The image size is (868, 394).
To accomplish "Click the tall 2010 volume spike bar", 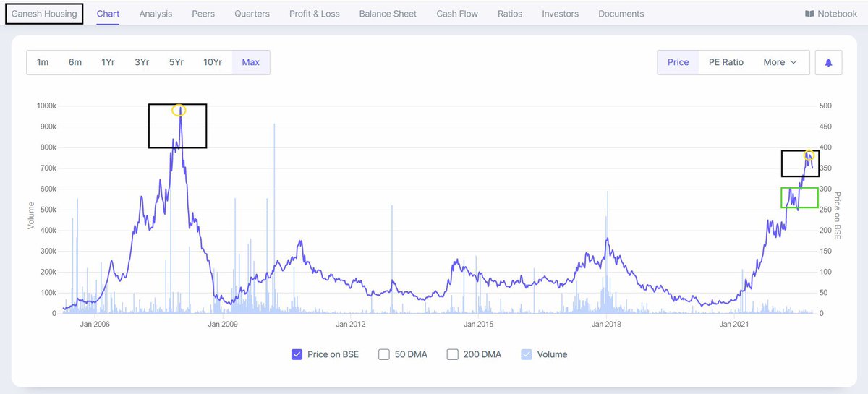I will [274, 218].
